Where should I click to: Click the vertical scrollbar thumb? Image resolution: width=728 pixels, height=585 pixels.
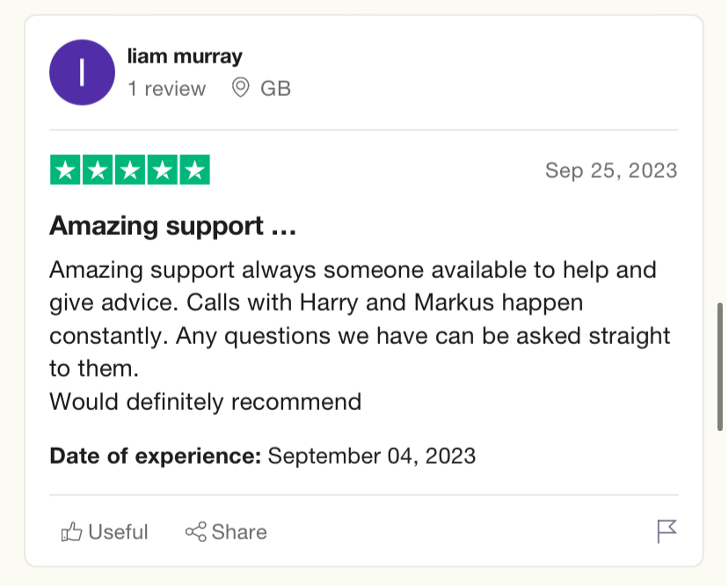point(720,367)
